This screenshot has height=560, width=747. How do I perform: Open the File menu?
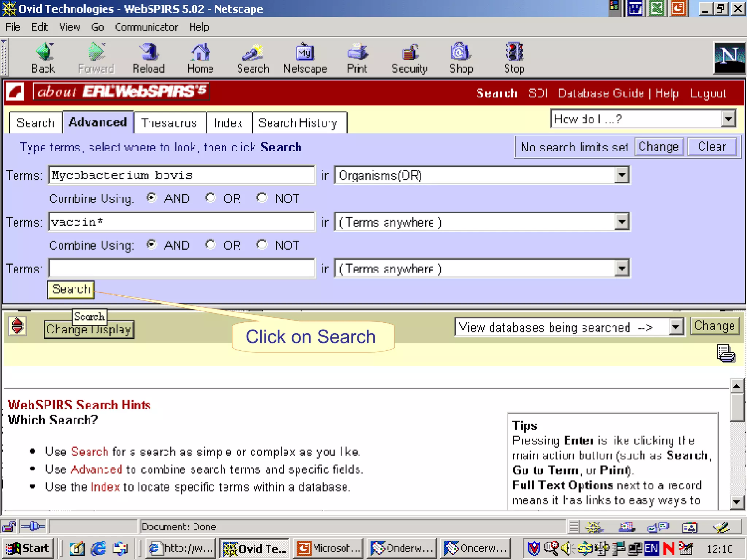point(13,27)
